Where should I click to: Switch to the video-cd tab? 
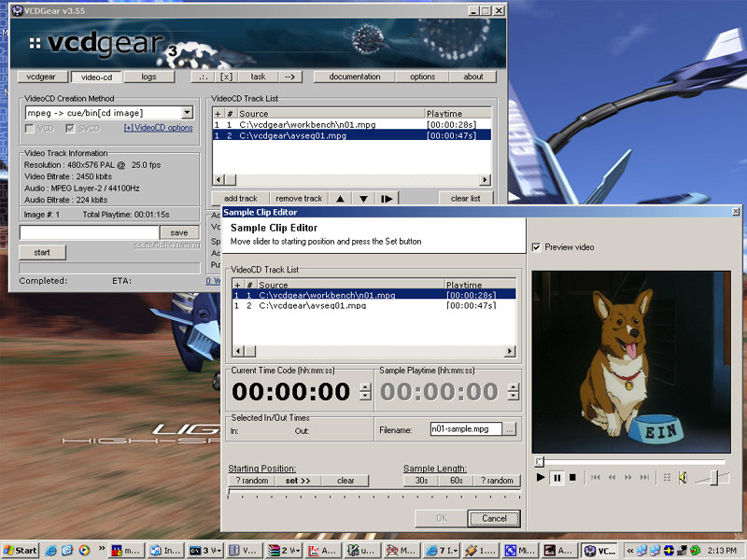[x=96, y=77]
